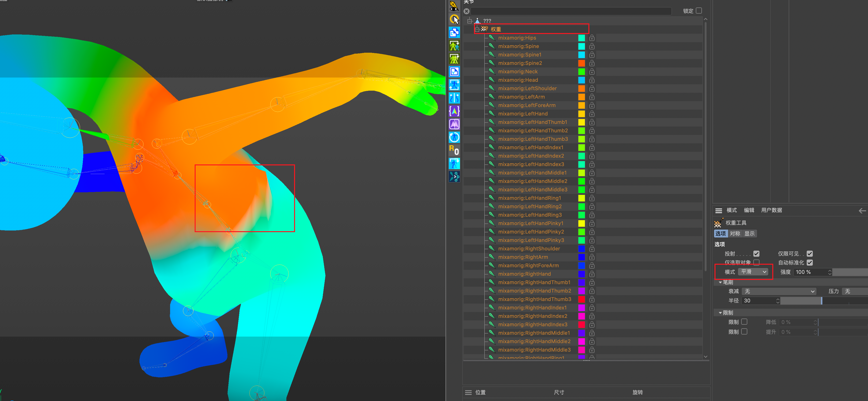Click the orange color swatch for mixamorig:Spine2
Image resolution: width=868 pixels, height=401 pixels.
pos(582,63)
